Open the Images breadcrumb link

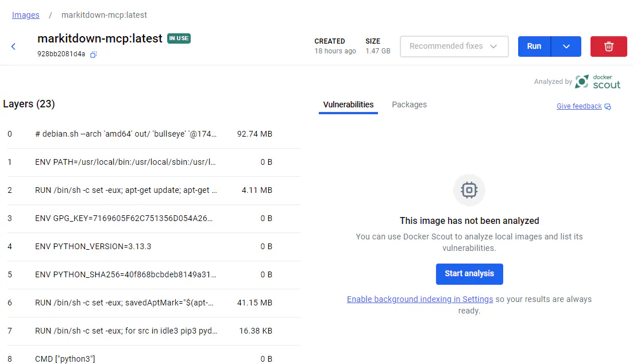25,15
